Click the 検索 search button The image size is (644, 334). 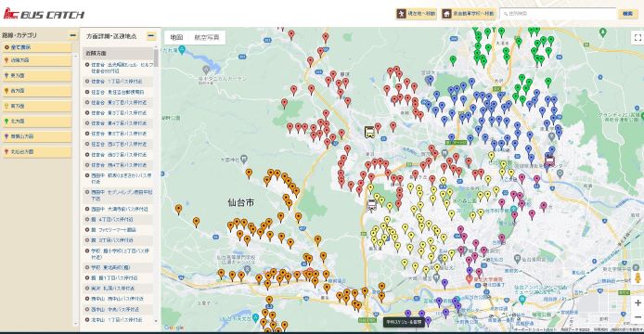coord(627,14)
